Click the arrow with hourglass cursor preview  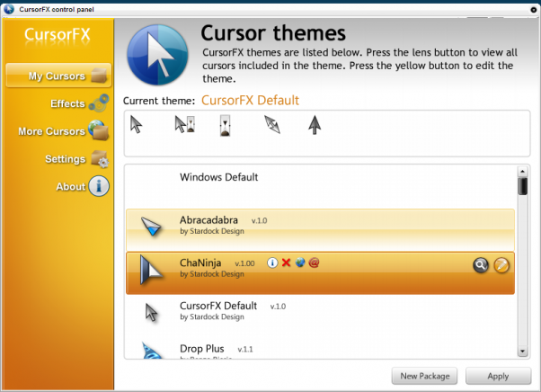point(184,124)
